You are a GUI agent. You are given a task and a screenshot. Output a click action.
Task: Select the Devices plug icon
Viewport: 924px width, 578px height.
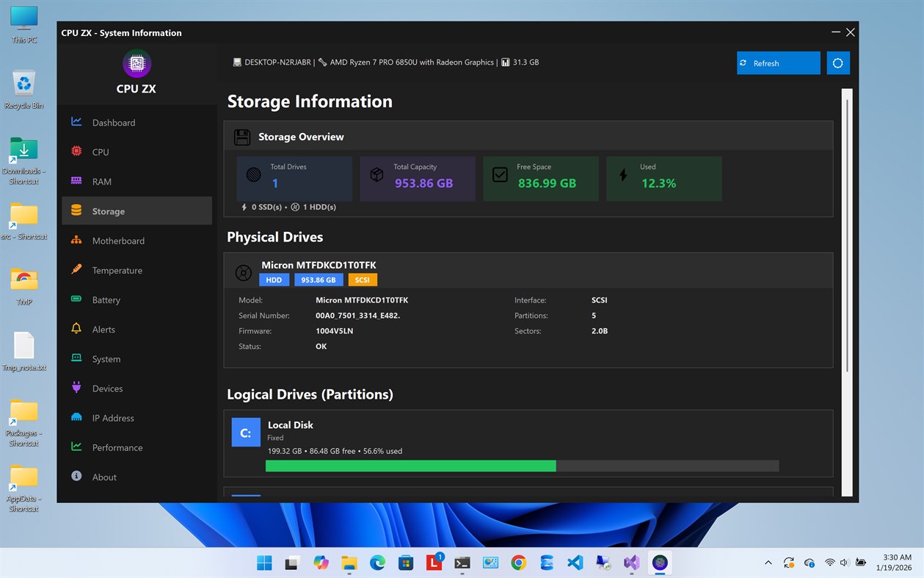[x=76, y=388]
